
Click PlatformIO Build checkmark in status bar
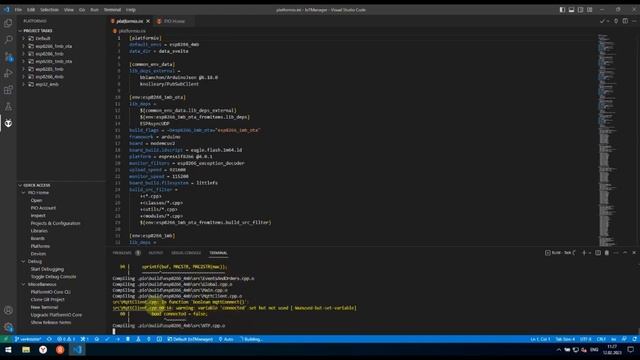[107, 339]
